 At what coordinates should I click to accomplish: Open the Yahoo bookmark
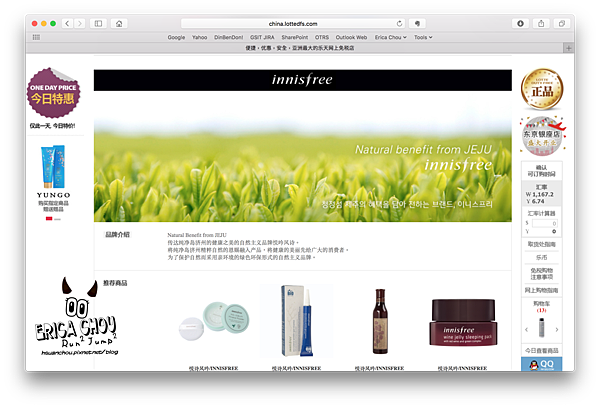pyautogui.click(x=199, y=37)
